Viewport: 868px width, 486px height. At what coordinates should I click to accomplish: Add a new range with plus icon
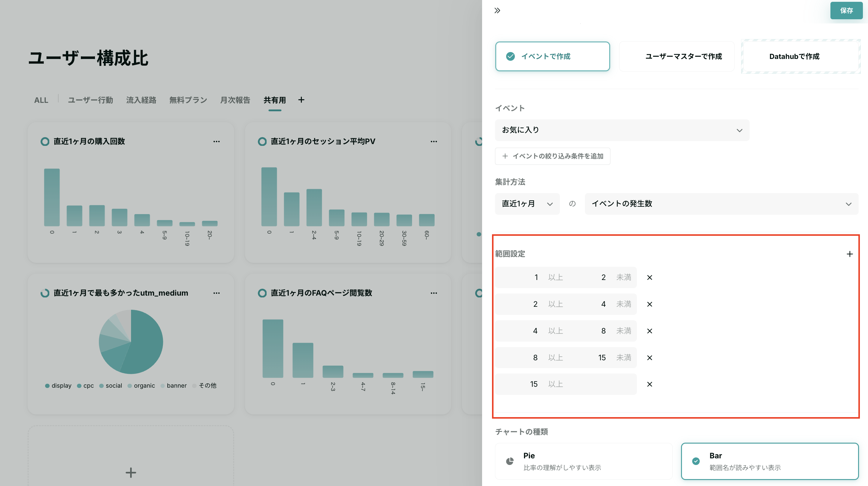click(x=849, y=254)
